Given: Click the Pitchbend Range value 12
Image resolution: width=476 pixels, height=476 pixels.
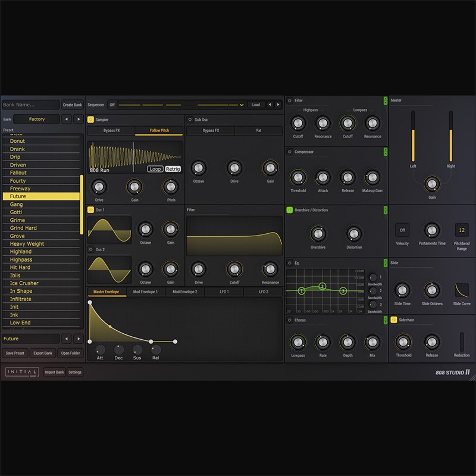Looking at the screenshot, I should (x=462, y=230).
